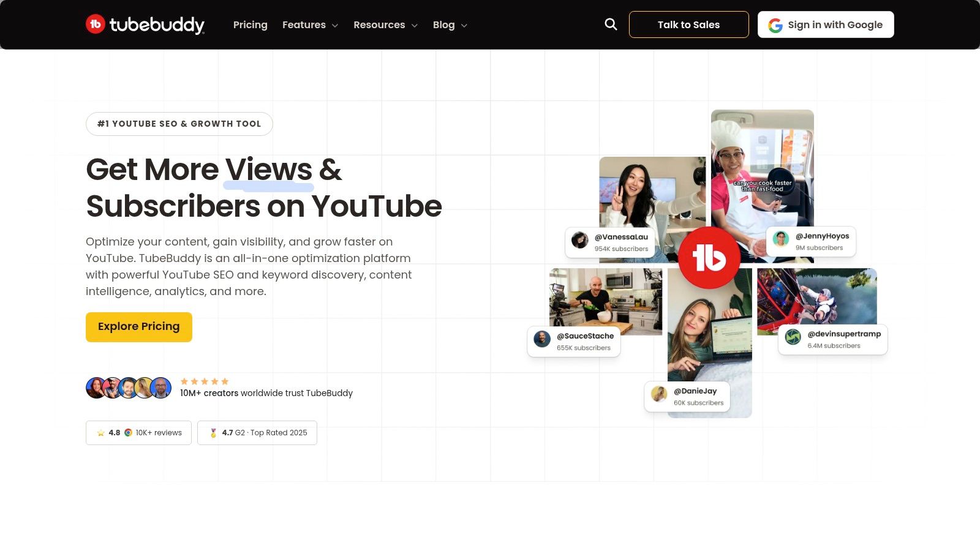The width and height of the screenshot is (980, 551).
Task: Click the first creator avatar in the trust row
Action: (96, 388)
